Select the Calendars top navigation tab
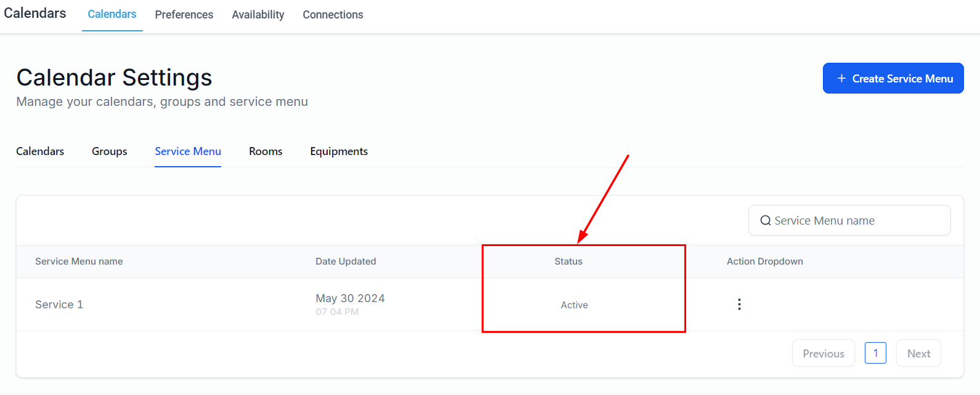The width and height of the screenshot is (980, 395). point(112,14)
